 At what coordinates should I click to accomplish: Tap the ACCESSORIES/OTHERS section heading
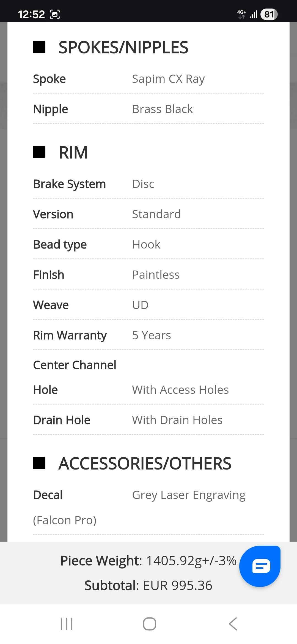tap(145, 463)
